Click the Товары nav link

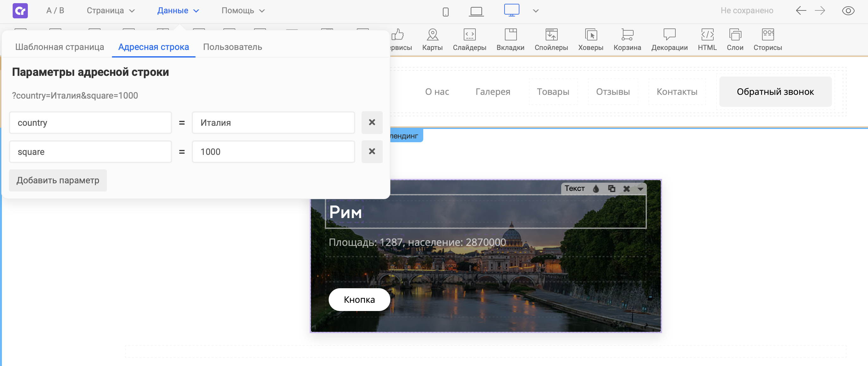tap(553, 92)
